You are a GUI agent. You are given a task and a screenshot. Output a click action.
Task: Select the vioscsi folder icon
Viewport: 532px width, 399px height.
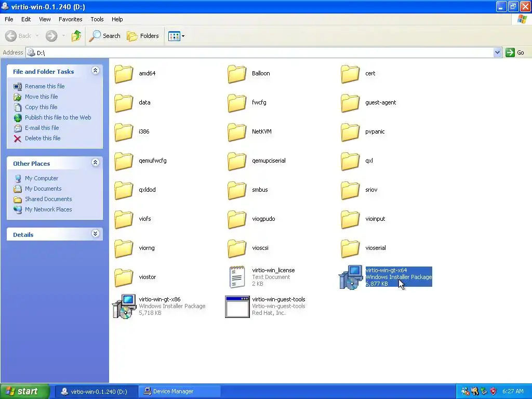click(237, 249)
